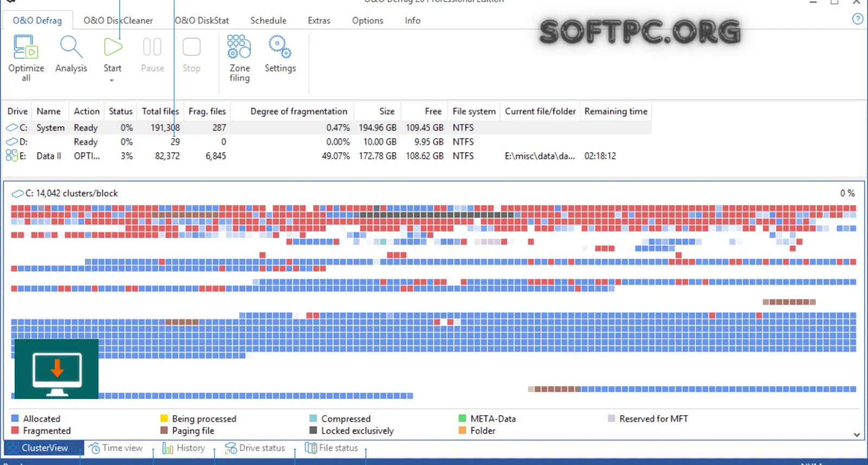Select drive C: icon in list
The image size is (868, 465).
click(x=12, y=128)
